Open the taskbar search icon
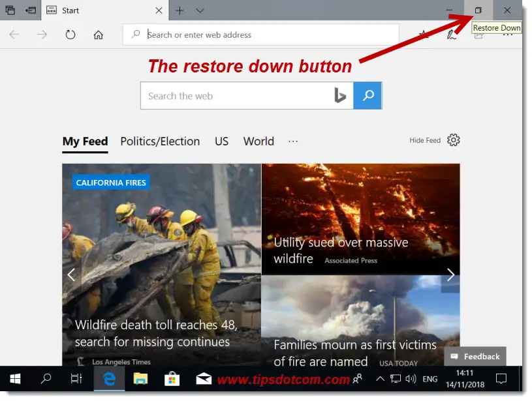 click(x=46, y=379)
